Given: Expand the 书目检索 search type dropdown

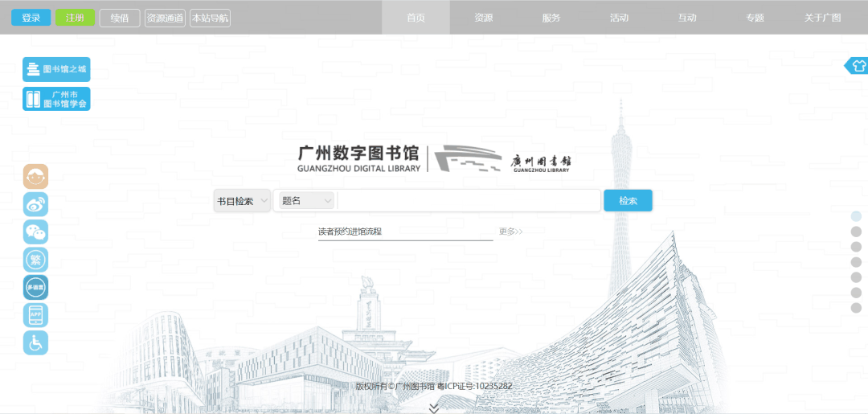Looking at the screenshot, I should pos(242,201).
